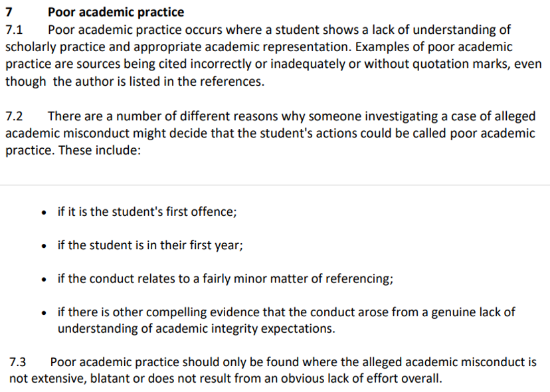Click the paragraph number 7.1
Screen dimensions: 550x392
coord(14,30)
